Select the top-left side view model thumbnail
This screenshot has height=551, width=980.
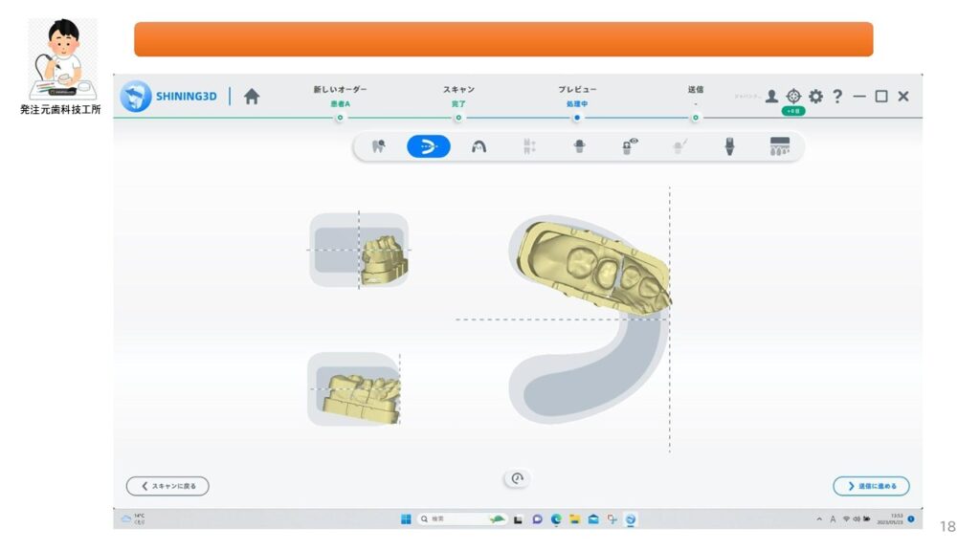359,250
